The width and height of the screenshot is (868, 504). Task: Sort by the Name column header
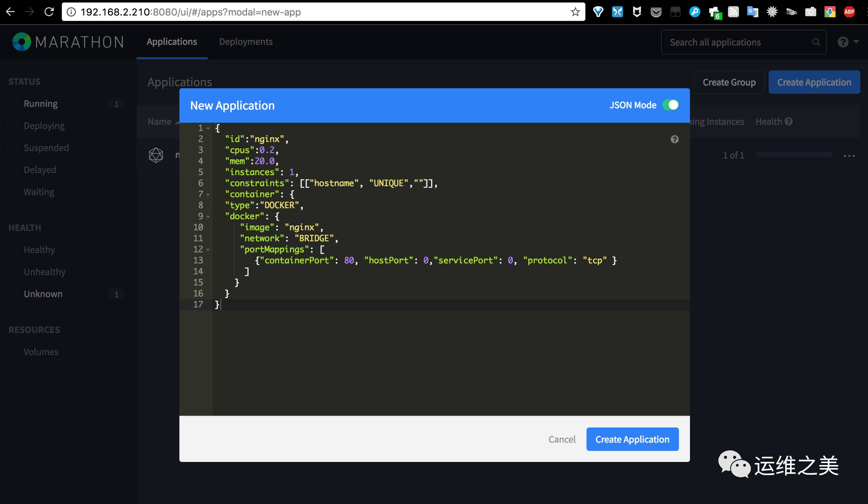click(x=160, y=121)
